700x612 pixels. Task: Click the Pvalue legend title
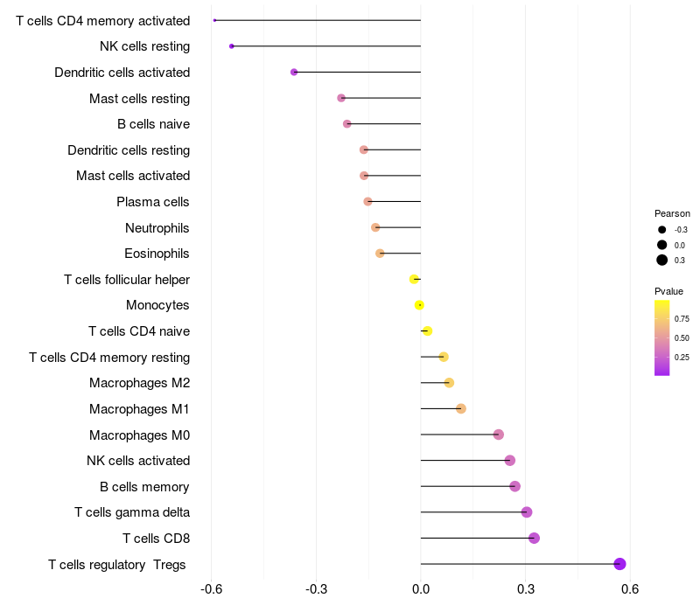coord(668,291)
